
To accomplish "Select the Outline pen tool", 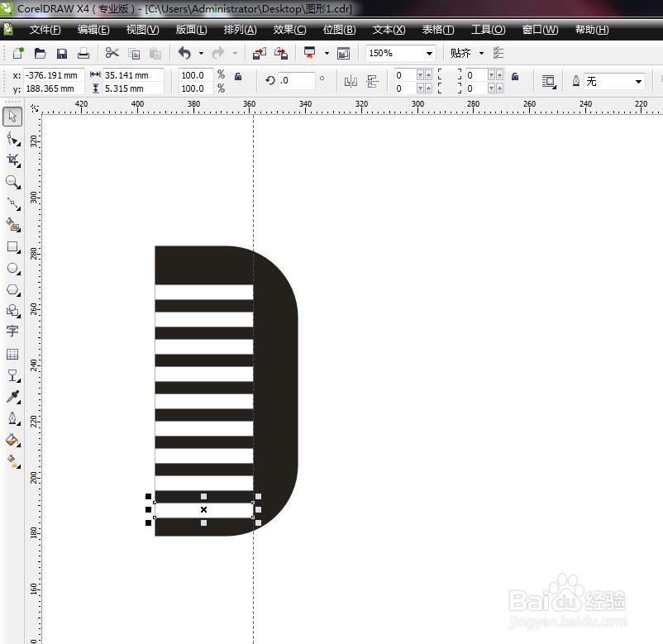I will 13,418.
